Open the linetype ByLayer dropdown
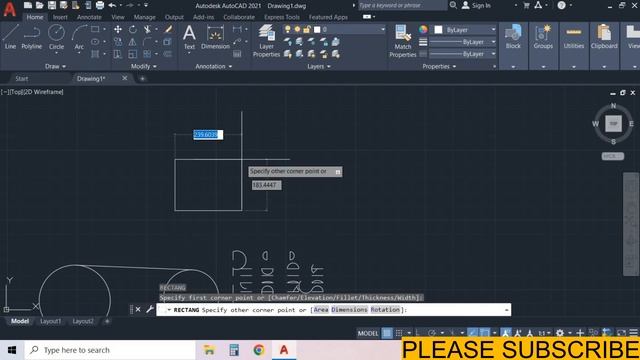The image size is (640, 360). pos(462,54)
